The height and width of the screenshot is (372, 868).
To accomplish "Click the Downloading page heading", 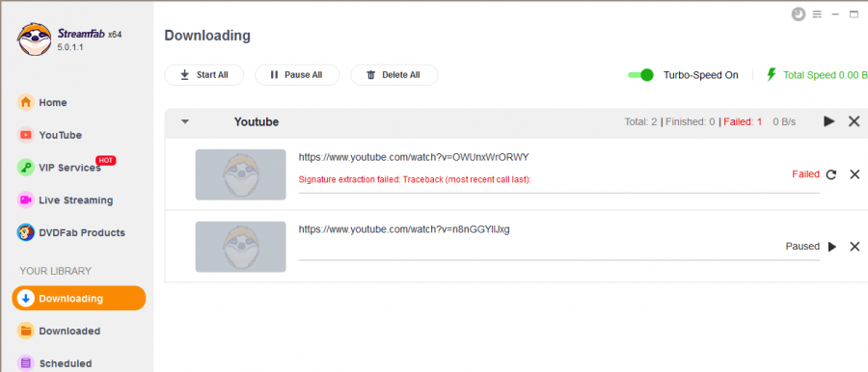I will 207,36.
